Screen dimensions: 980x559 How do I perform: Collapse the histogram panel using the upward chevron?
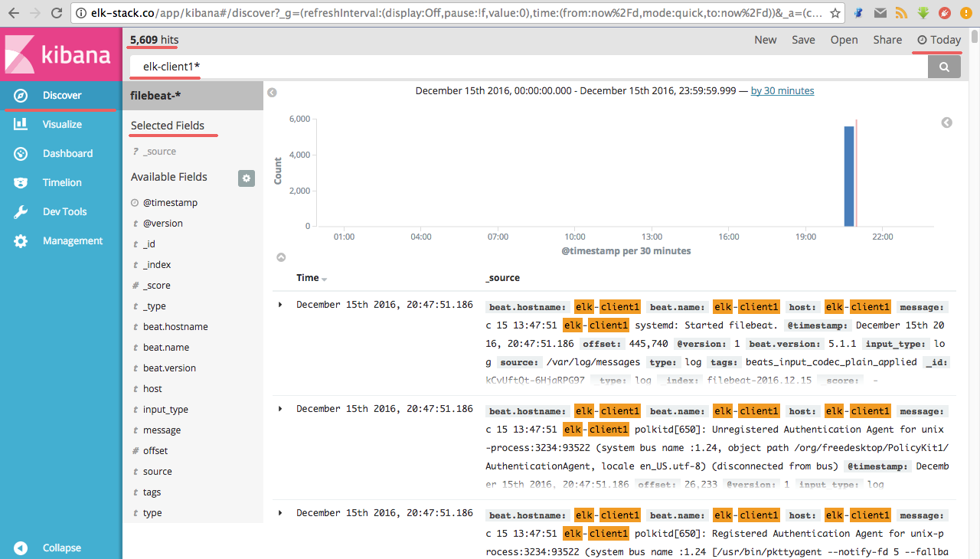(281, 257)
